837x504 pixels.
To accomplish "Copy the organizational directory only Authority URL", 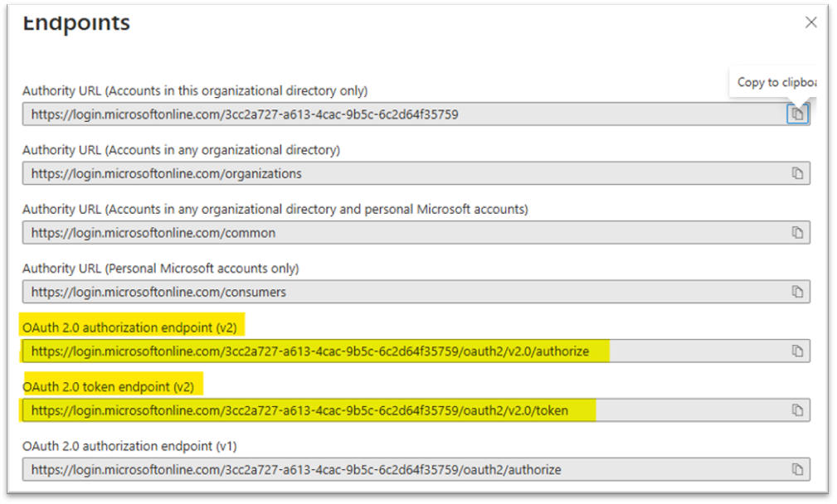I will (x=797, y=114).
